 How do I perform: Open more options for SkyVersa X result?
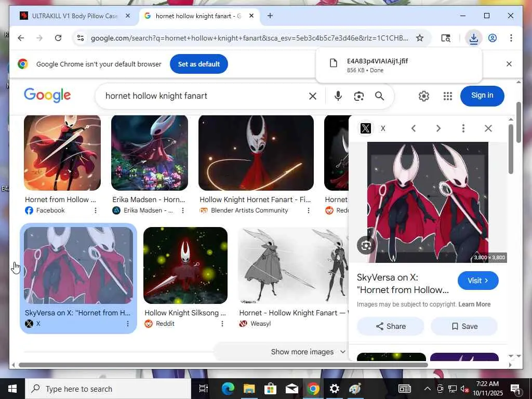tap(128, 324)
